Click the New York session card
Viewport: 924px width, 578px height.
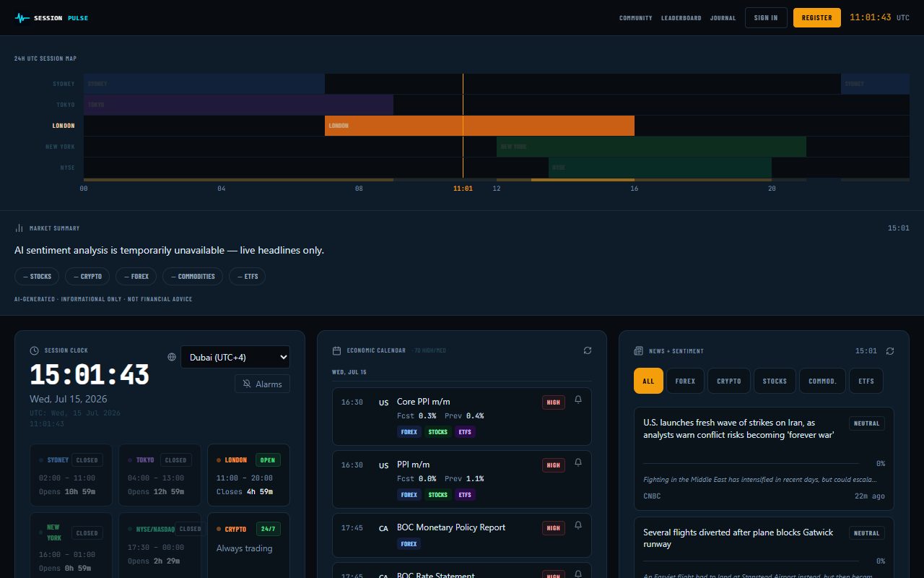(x=71, y=545)
